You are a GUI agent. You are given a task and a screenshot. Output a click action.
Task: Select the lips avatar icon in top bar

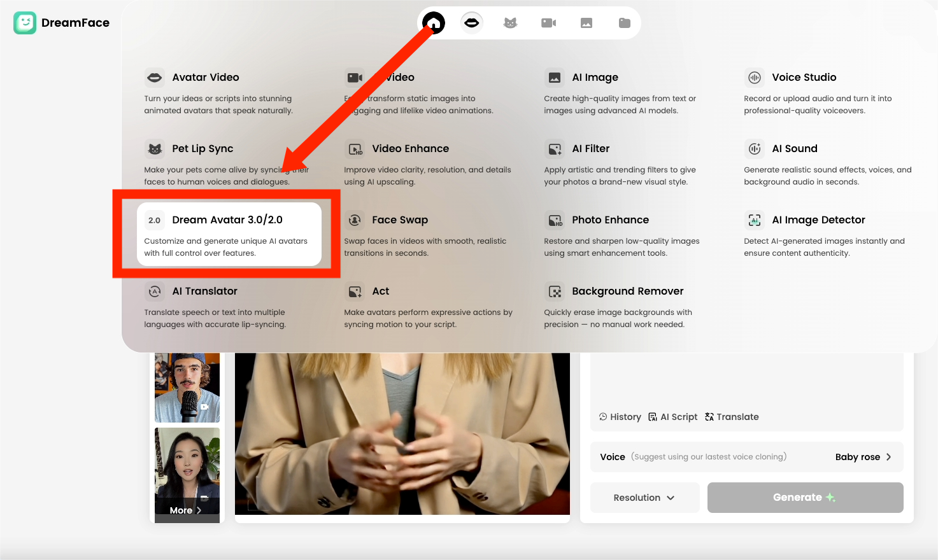472,23
